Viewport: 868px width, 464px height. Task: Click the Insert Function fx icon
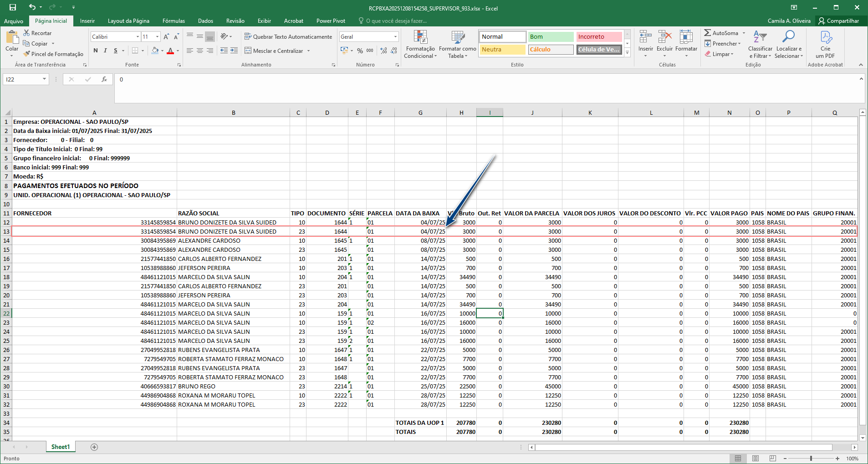coord(104,79)
